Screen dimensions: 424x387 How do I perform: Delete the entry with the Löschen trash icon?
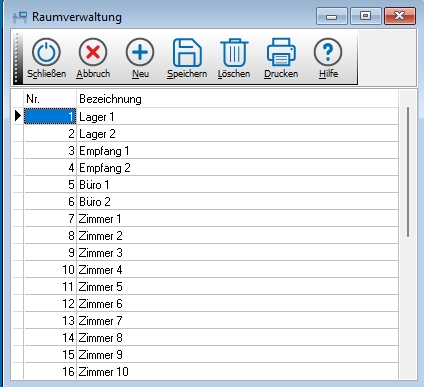point(234,52)
